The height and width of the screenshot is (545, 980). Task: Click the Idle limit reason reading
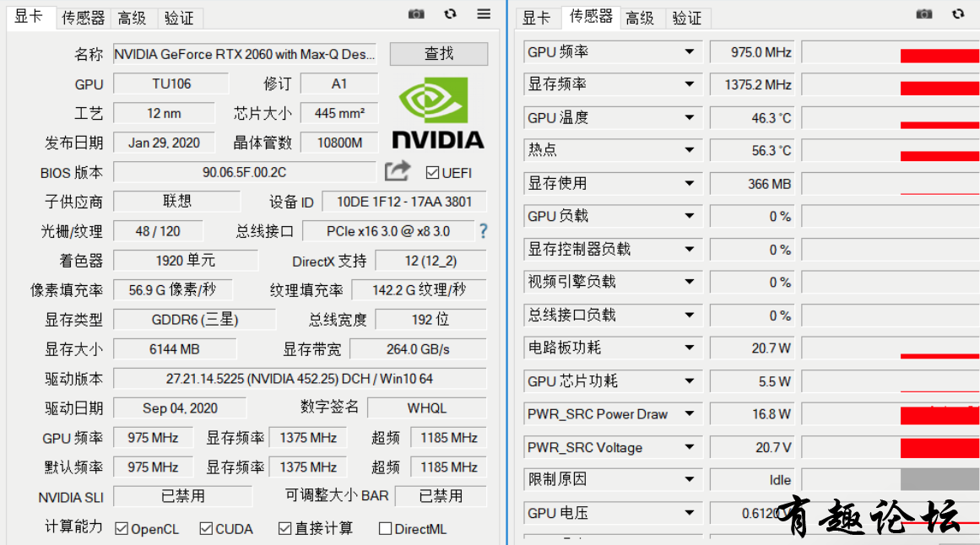(751, 479)
